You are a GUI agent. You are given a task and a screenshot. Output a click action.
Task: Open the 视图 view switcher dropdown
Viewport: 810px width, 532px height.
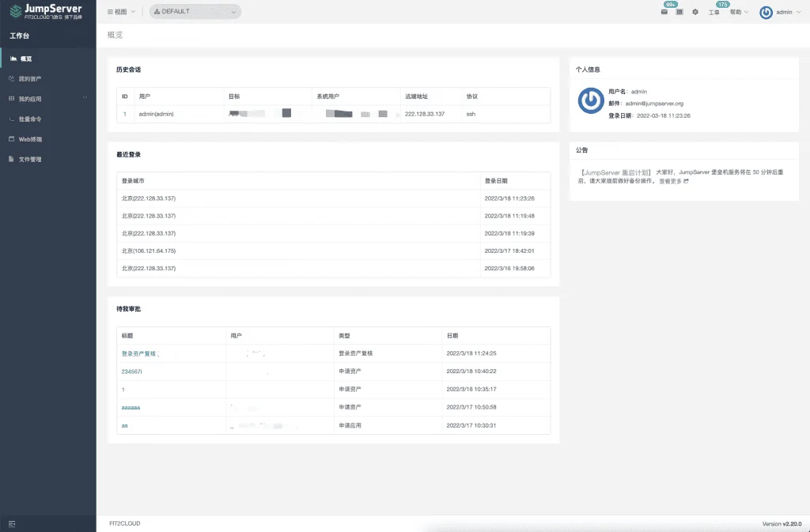click(121, 11)
